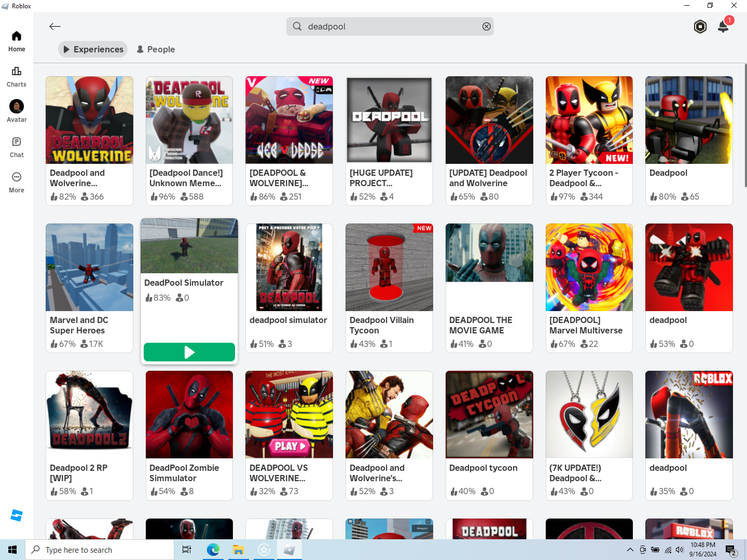Open Deadpool Villain Tycoon
Image resolution: width=747 pixels, height=560 pixels.
coord(389,288)
